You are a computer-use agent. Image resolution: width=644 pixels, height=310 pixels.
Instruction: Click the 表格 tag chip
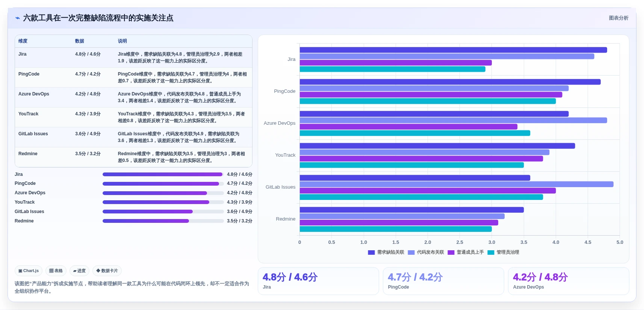(56, 271)
